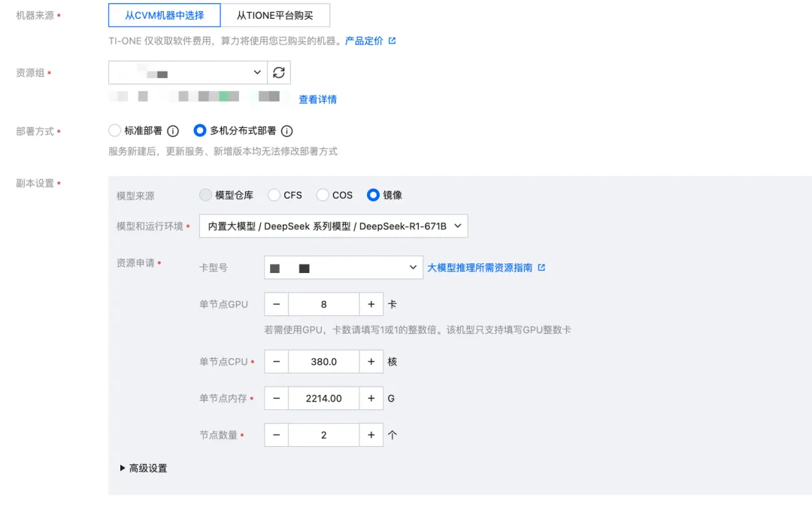Switch to the 从TIONE平台购买 tab

pos(276,15)
